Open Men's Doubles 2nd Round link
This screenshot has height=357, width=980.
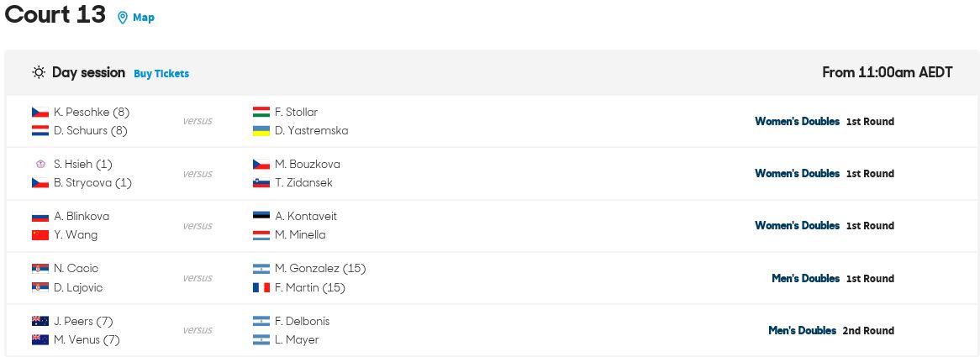tap(831, 331)
